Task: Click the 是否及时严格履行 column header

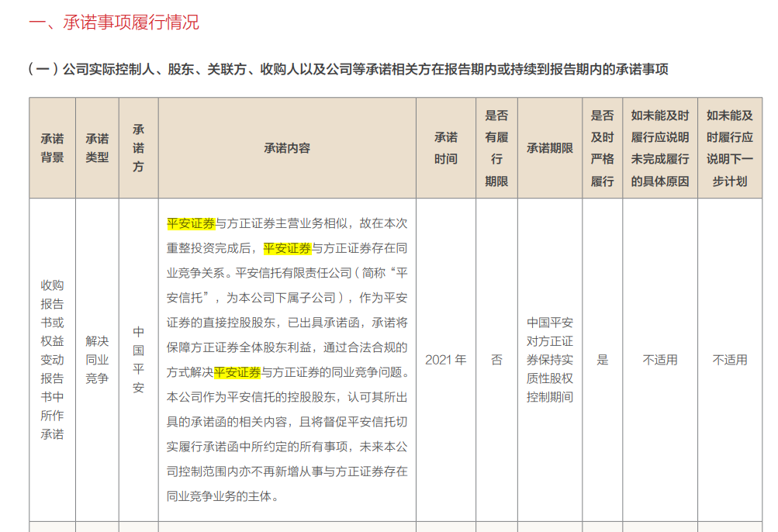Action: click(x=603, y=148)
